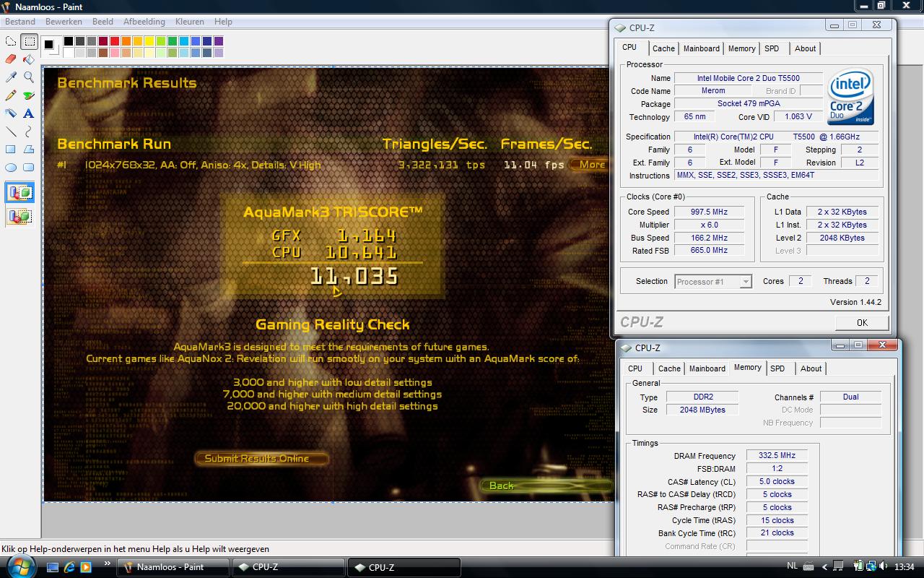Open Memory tab in upper CPU-Z window

click(x=741, y=48)
